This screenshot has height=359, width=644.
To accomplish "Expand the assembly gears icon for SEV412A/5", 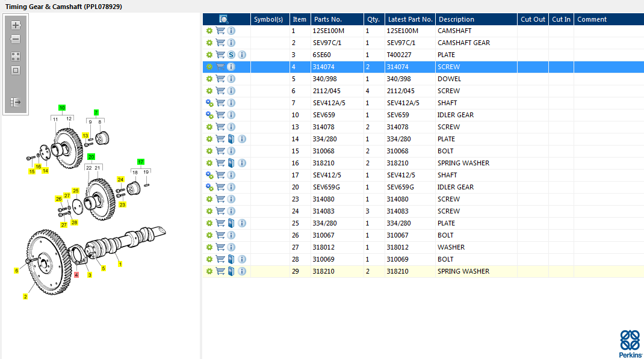I will 209,103.
